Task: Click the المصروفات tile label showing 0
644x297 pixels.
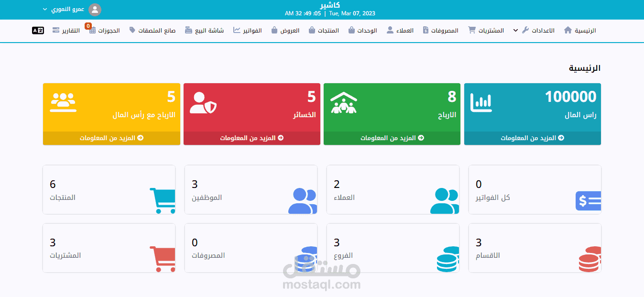Action: tap(208, 255)
